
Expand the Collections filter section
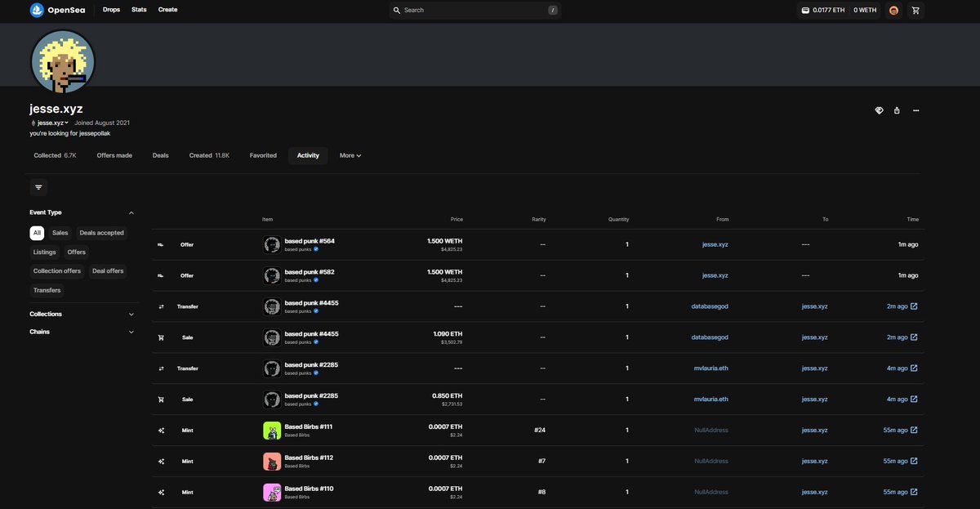click(82, 314)
